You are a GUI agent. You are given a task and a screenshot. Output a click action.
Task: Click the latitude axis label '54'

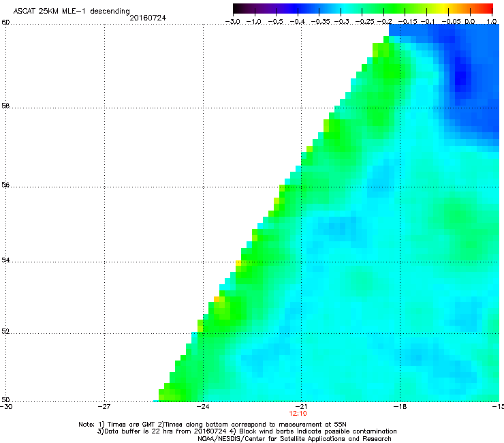[5, 260]
